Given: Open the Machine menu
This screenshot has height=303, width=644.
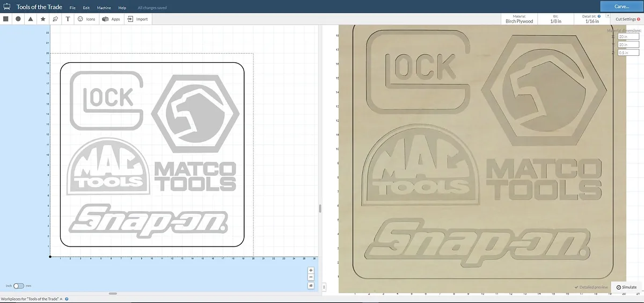Looking at the screenshot, I should tap(104, 8).
